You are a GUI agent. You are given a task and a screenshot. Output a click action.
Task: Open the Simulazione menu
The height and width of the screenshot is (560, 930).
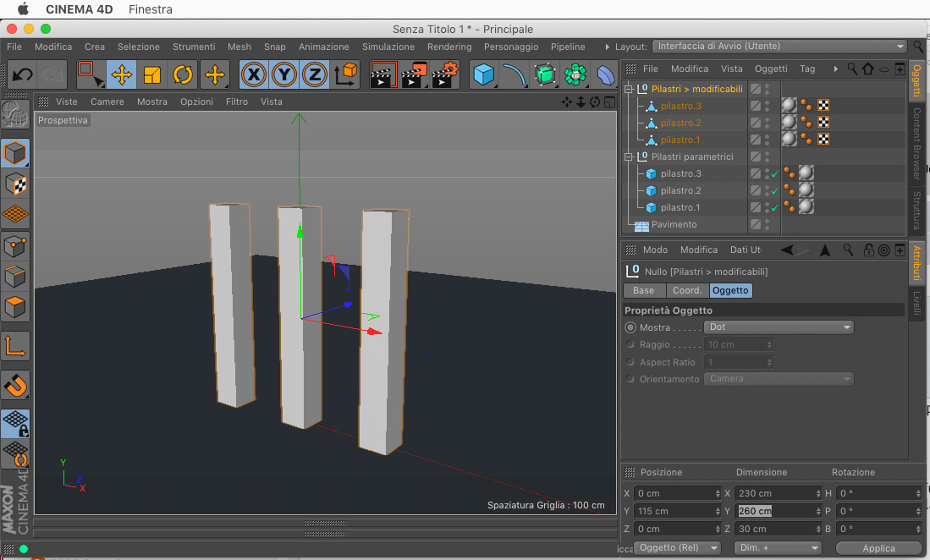tap(388, 47)
